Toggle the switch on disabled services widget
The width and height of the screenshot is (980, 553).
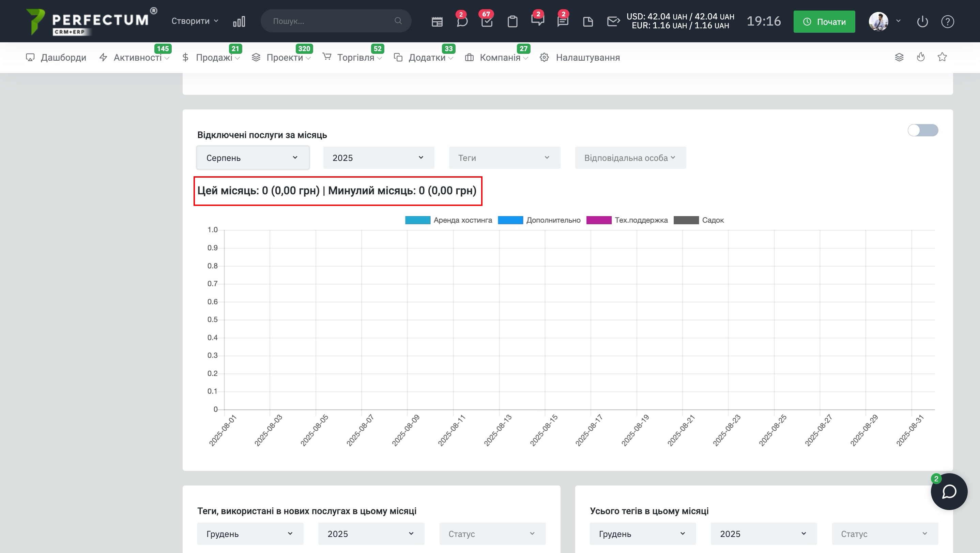point(922,131)
